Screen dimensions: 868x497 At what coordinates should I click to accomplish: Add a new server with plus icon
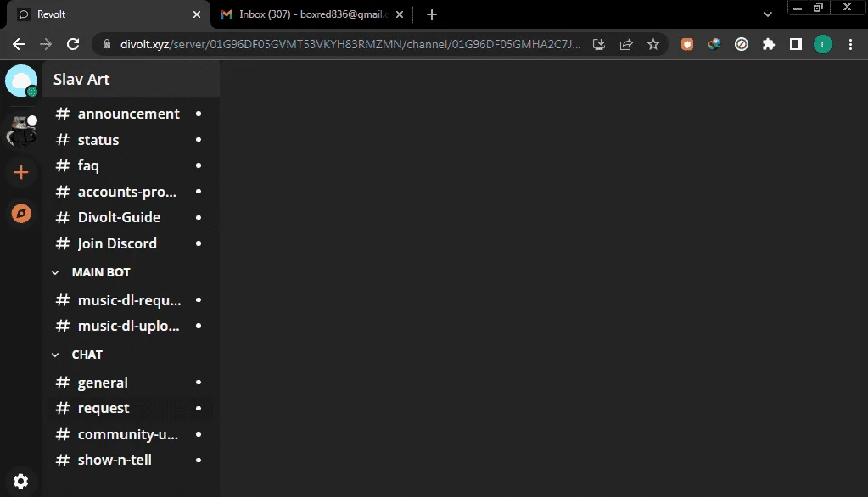tap(21, 173)
